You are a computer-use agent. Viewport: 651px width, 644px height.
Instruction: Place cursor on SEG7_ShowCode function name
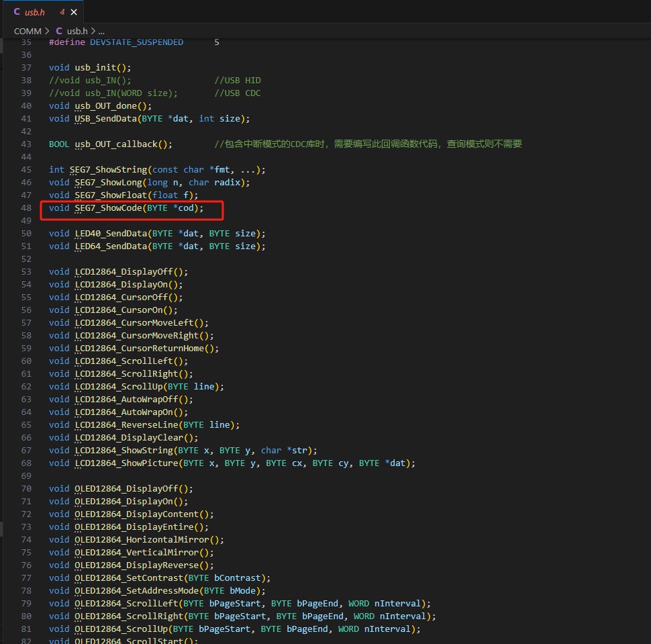(x=108, y=208)
